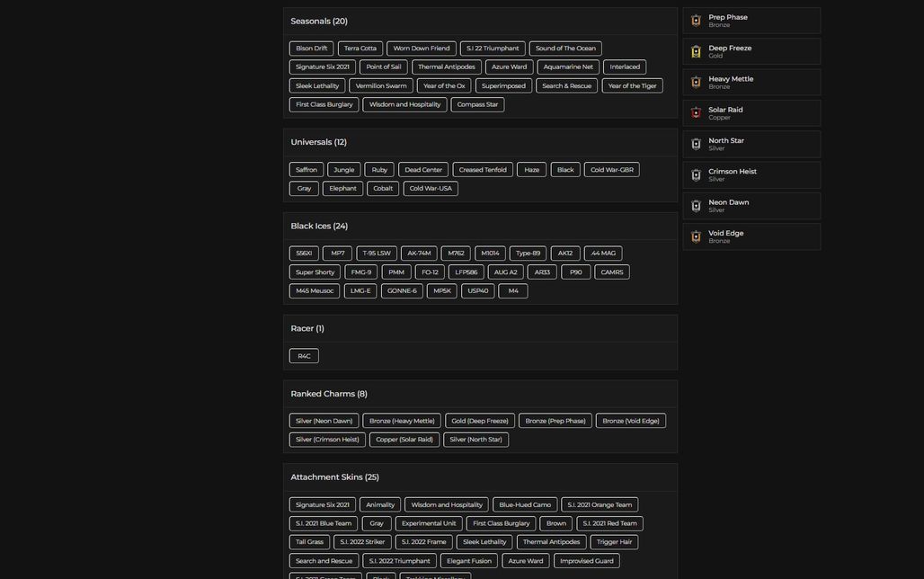
Task: Select the AUG A2 Black Ice
Action: [x=506, y=272]
